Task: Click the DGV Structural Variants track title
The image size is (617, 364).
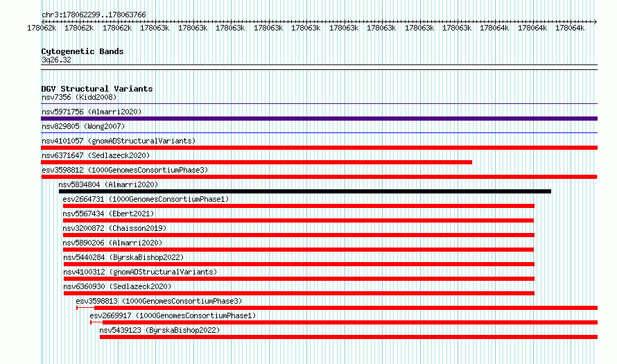Action: 97,89
